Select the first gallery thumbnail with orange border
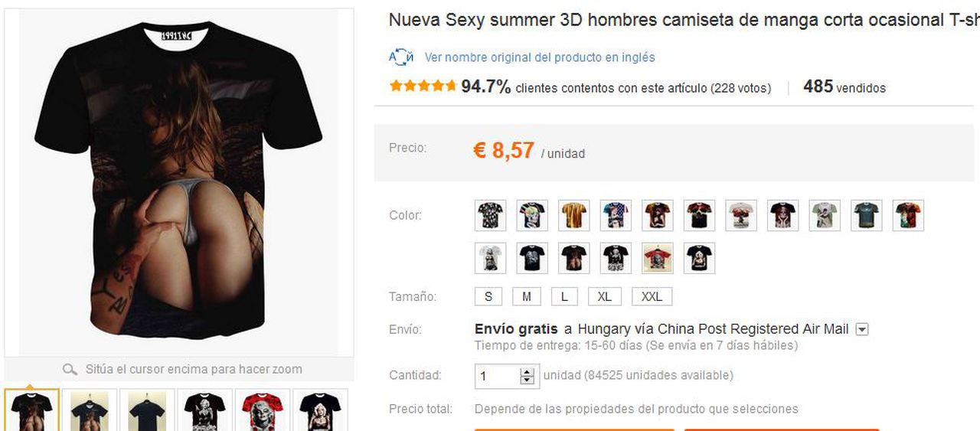This screenshot has height=431, width=980. [31, 410]
